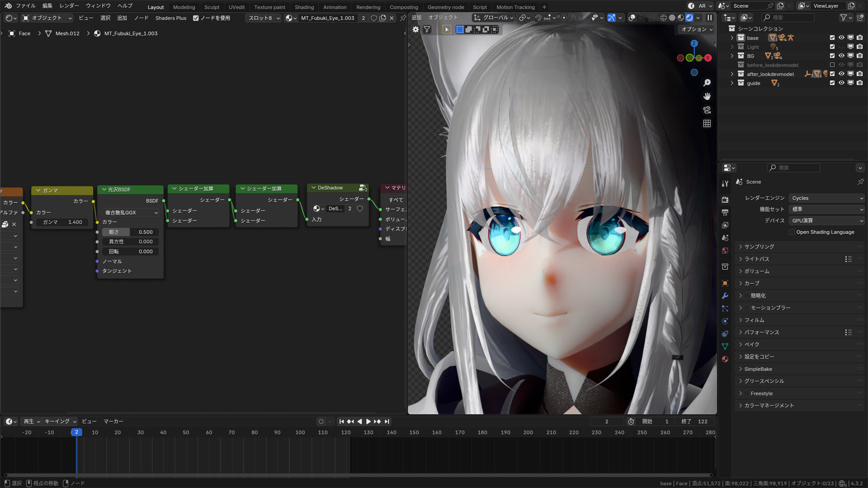Image resolution: width=868 pixels, height=488 pixels.
Task: Adjust the Anisotropic (異方性) 0.000 slider
Action: point(130,242)
